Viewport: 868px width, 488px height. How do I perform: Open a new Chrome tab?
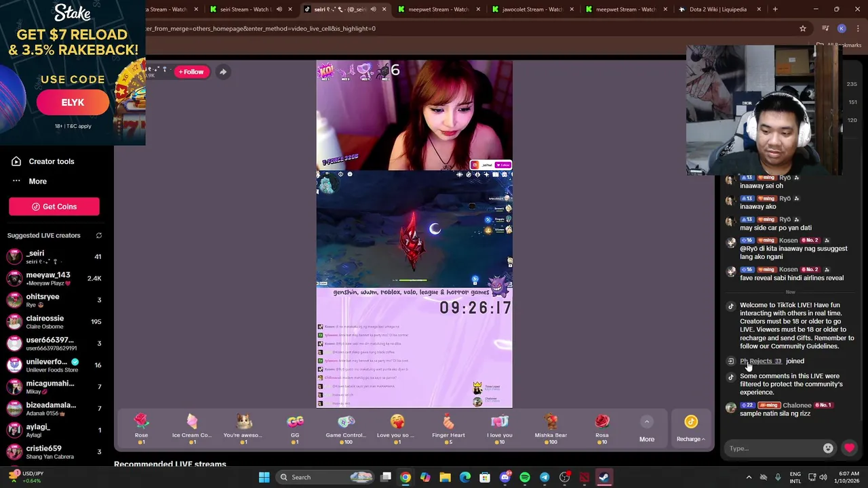(775, 9)
